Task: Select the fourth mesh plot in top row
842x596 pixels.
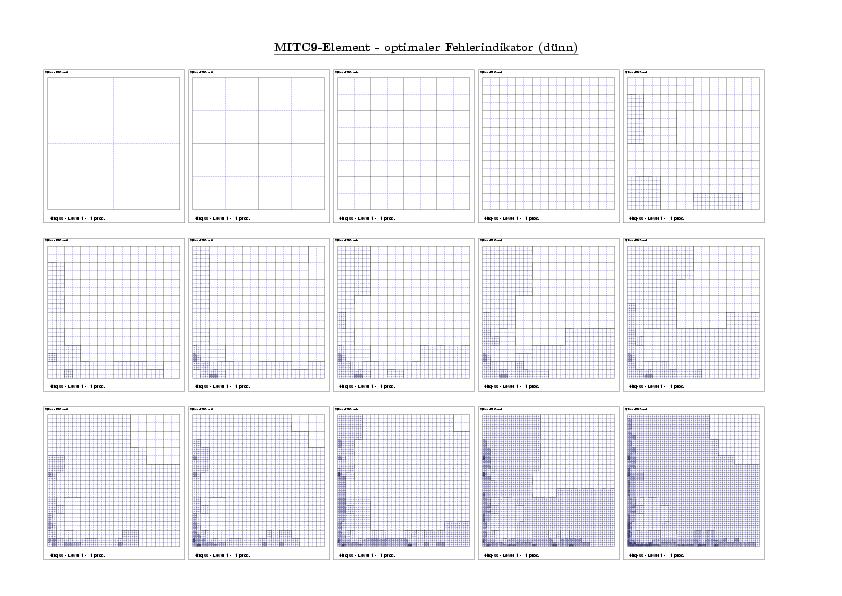Action: pyautogui.click(x=548, y=143)
